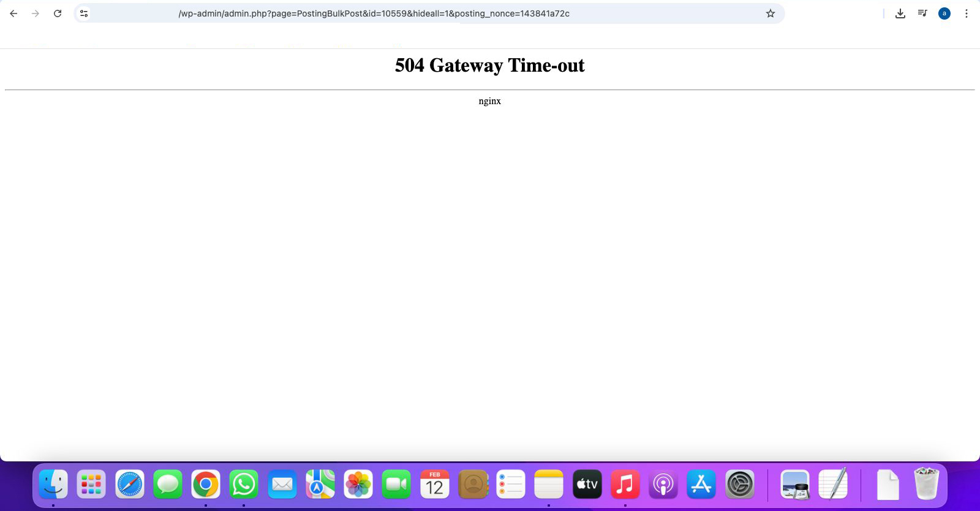Open System Settings gear in dock
Screen dimensions: 980x511
739,485
